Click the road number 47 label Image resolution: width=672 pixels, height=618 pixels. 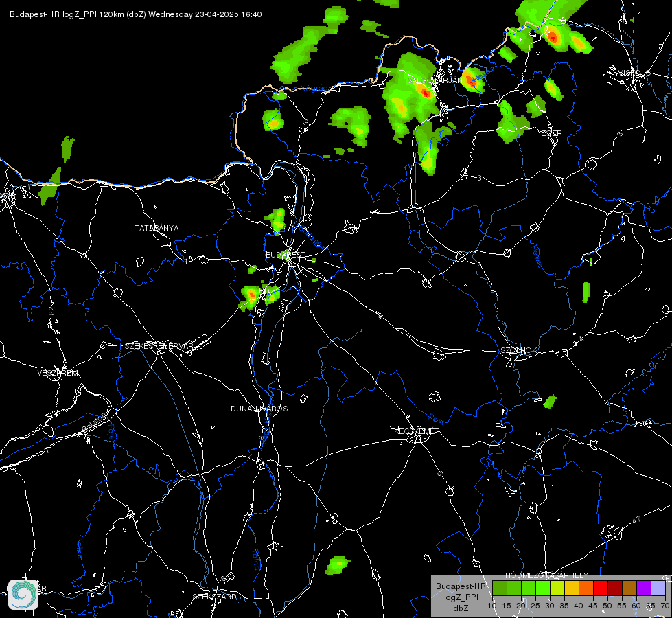636,520
